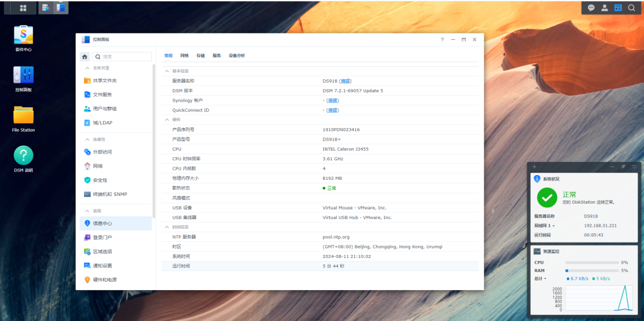Screen dimensions: 644x321
Task: Switch to the 网络 tab
Action: (184, 55)
